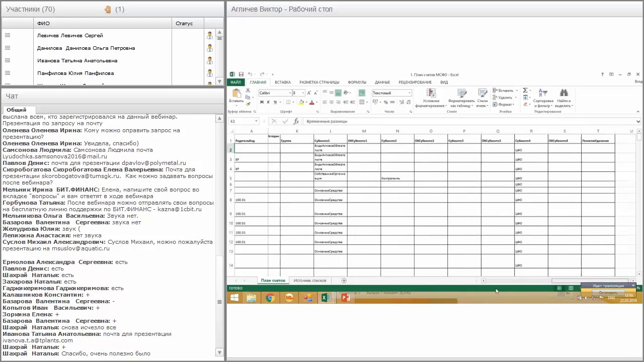Add a new sheet with the plus button
644x362 pixels.
click(x=344, y=281)
